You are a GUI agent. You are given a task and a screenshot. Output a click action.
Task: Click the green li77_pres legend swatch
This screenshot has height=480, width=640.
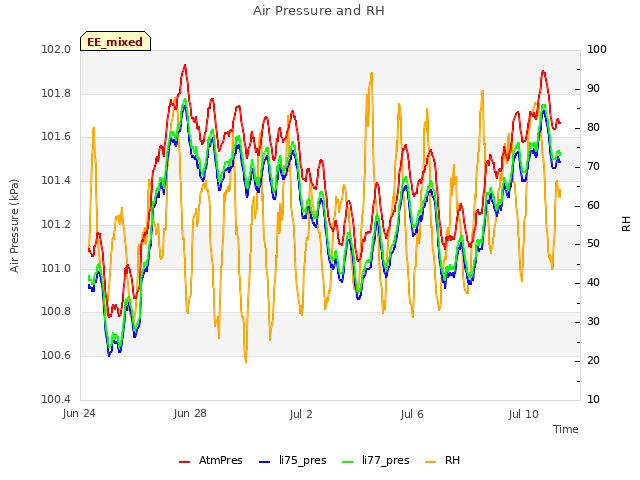point(347,461)
